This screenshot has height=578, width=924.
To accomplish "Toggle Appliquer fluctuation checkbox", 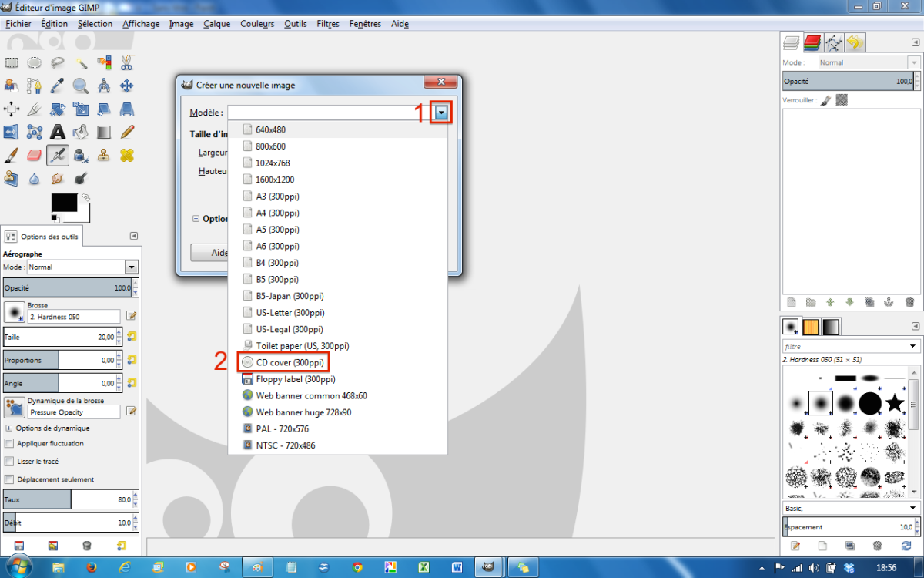I will click(9, 443).
